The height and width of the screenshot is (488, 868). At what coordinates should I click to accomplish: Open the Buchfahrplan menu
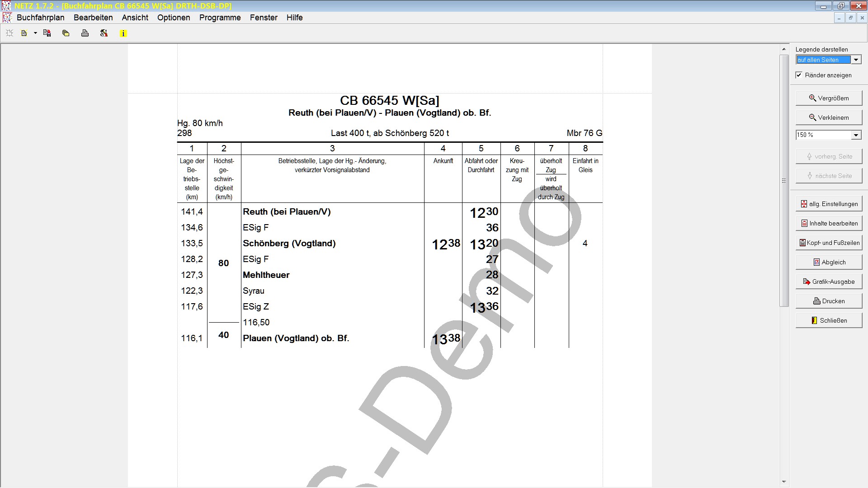click(40, 18)
